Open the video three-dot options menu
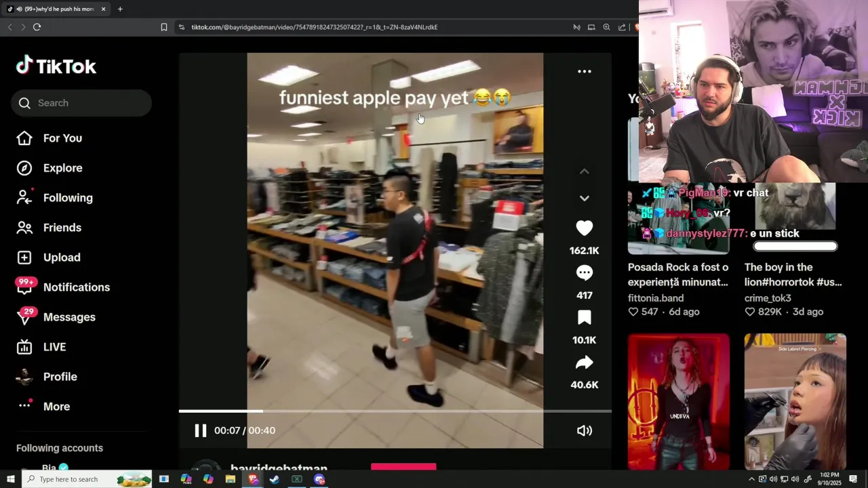 [x=584, y=71]
